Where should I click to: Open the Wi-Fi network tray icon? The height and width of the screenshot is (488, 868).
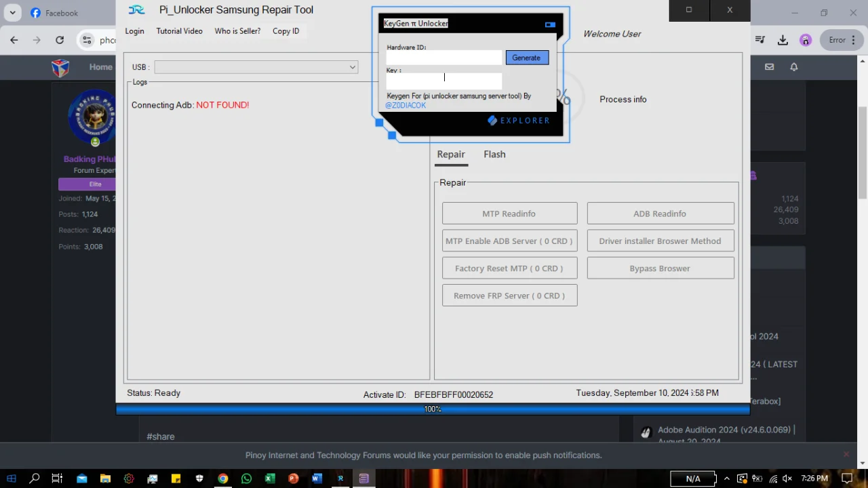(x=773, y=479)
